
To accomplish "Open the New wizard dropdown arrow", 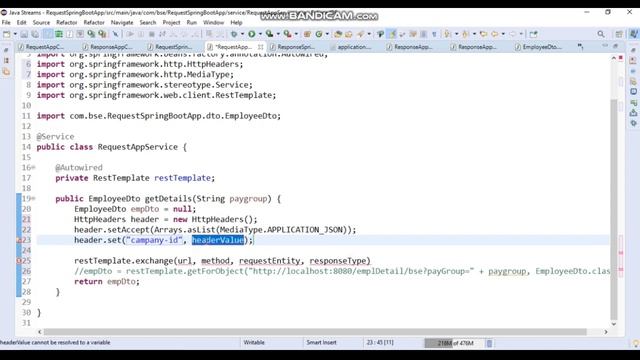I will pyautogui.click(x=15, y=34).
